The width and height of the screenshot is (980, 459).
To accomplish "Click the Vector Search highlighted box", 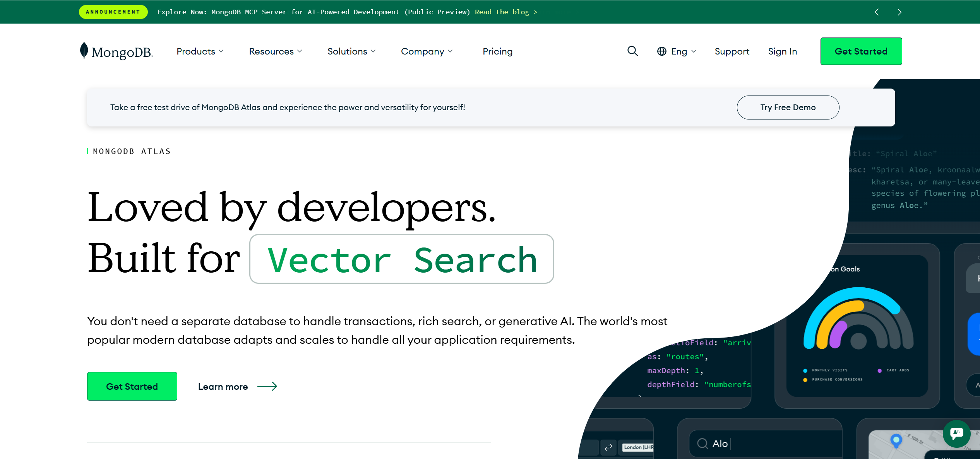I will (402, 259).
